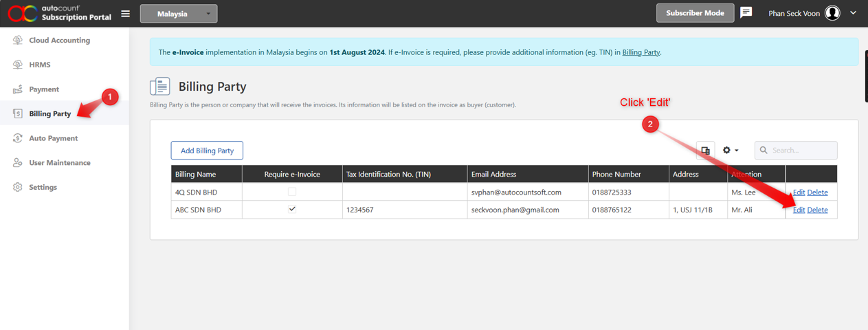
Task: Click the Billing Party sidebar icon
Action: click(18, 113)
